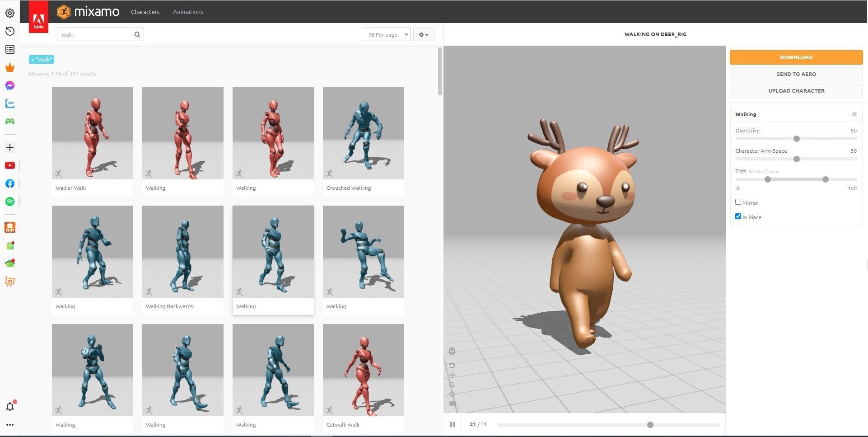This screenshot has width=868, height=437.
Task: Click the Trim maximum value 100
Action: tap(852, 188)
